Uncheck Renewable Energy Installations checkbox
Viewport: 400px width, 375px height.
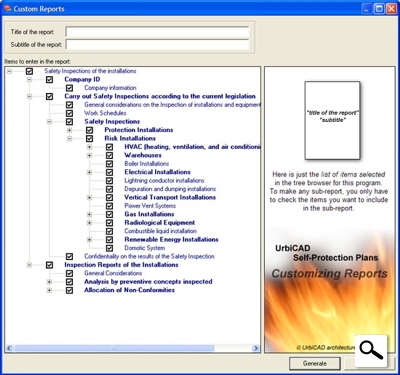(109, 240)
